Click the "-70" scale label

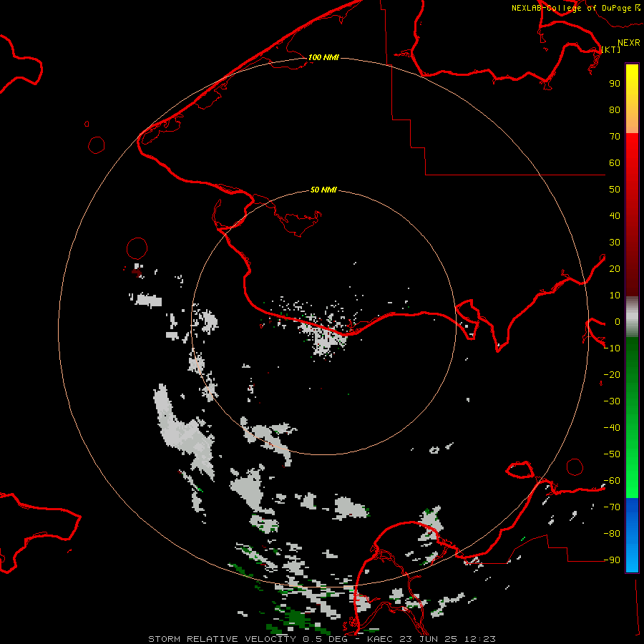[x=612, y=507]
